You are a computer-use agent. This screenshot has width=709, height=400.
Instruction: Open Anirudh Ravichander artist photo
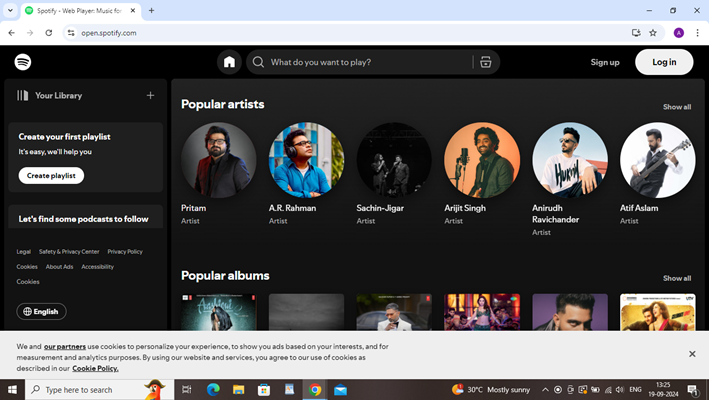tap(570, 160)
